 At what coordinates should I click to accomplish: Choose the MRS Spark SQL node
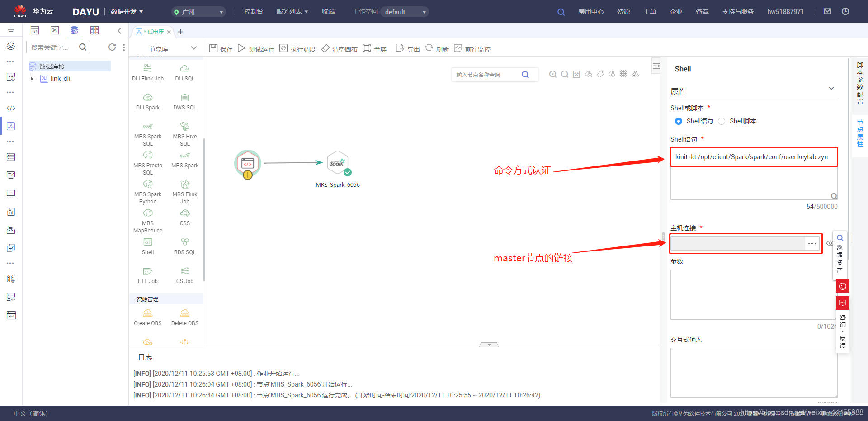(148, 134)
